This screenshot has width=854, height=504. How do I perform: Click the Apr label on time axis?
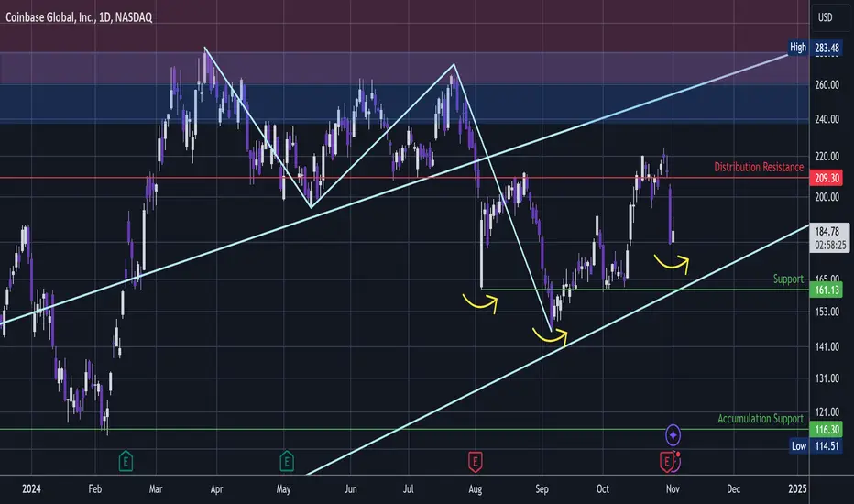point(217,488)
